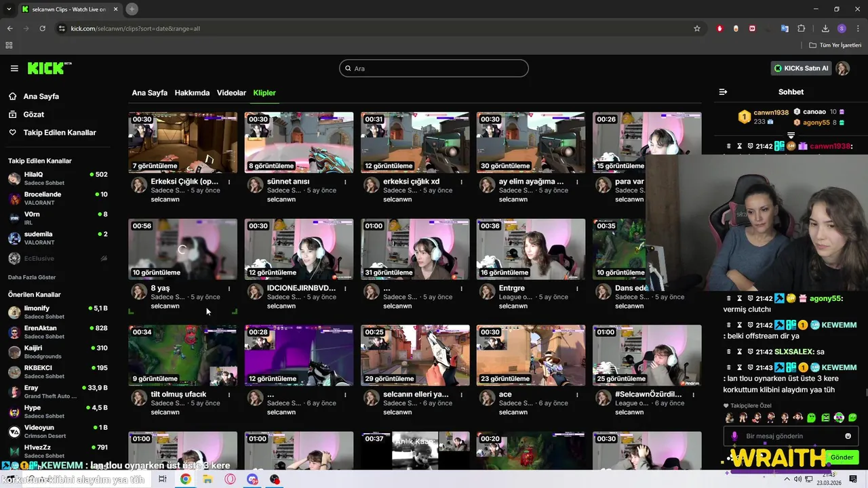
Task: Click the browser address bar URL
Action: click(136, 28)
